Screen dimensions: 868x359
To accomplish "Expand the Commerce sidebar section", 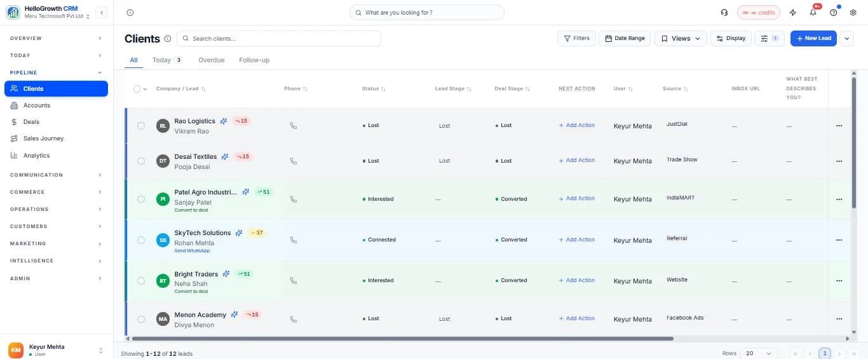I will pos(56,192).
